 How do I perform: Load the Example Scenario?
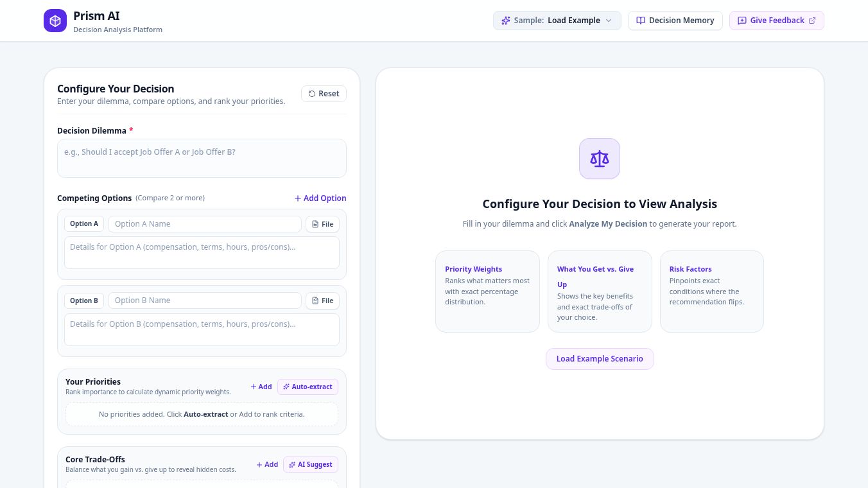pyautogui.click(x=600, y=359)
